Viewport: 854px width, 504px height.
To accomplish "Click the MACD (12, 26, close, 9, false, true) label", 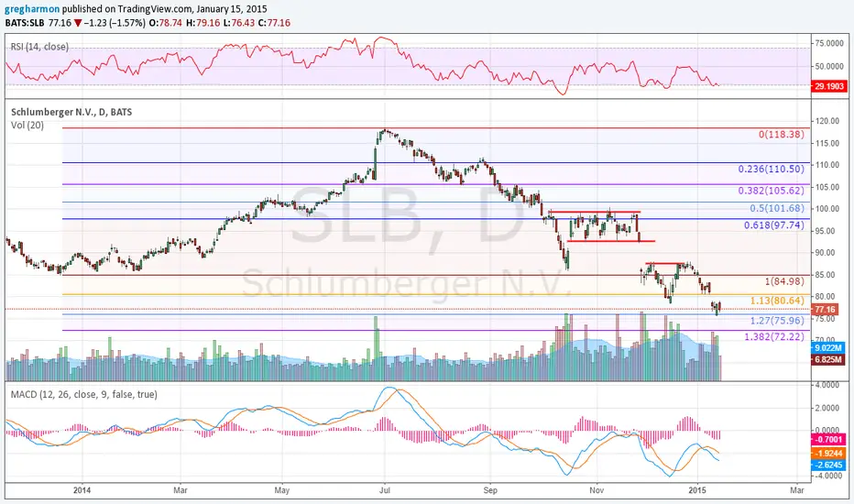I will 84,394.
